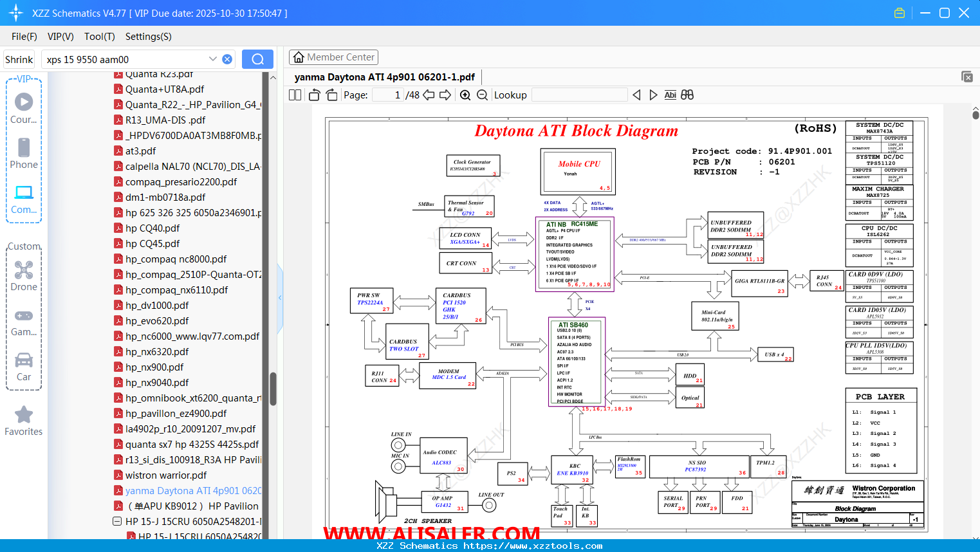Clear the search box text

[x=227, y=59]
